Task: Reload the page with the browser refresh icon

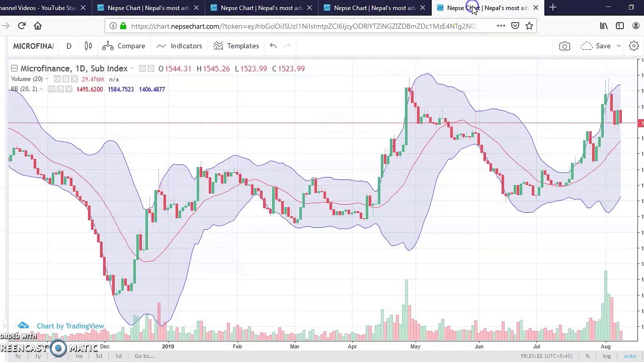Action: (x=22, y=26)
